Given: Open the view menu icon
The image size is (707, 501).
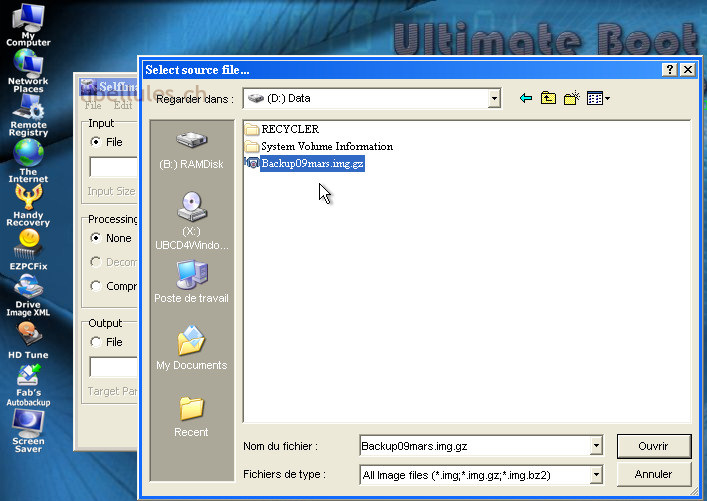Looking at the screenshot, I should click(598, 98).
